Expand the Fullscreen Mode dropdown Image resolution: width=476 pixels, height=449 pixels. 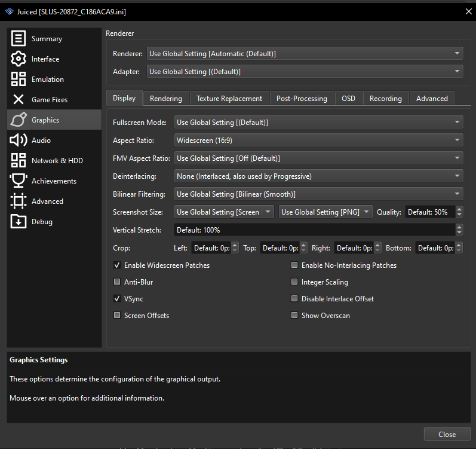point(318,122)
